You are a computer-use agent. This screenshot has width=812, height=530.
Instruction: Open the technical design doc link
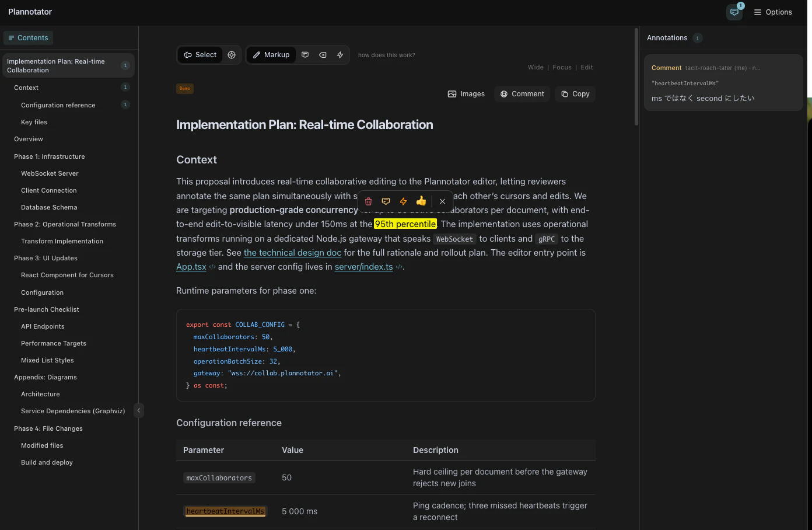(292, 253)
